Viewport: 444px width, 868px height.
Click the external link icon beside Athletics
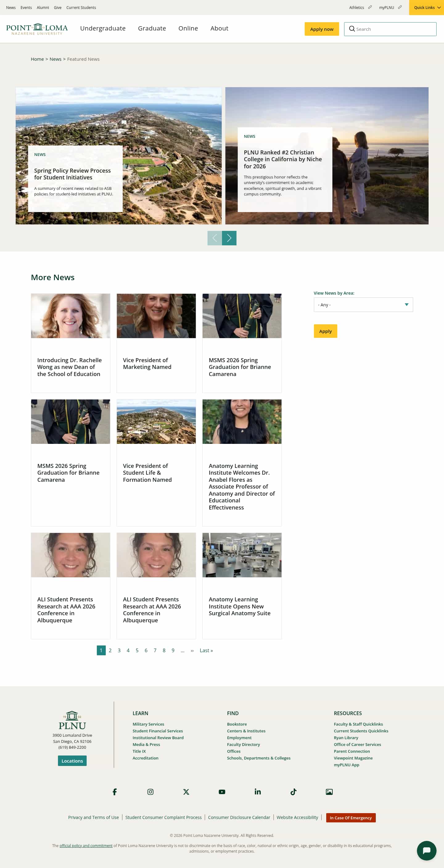tap(370, 7)
